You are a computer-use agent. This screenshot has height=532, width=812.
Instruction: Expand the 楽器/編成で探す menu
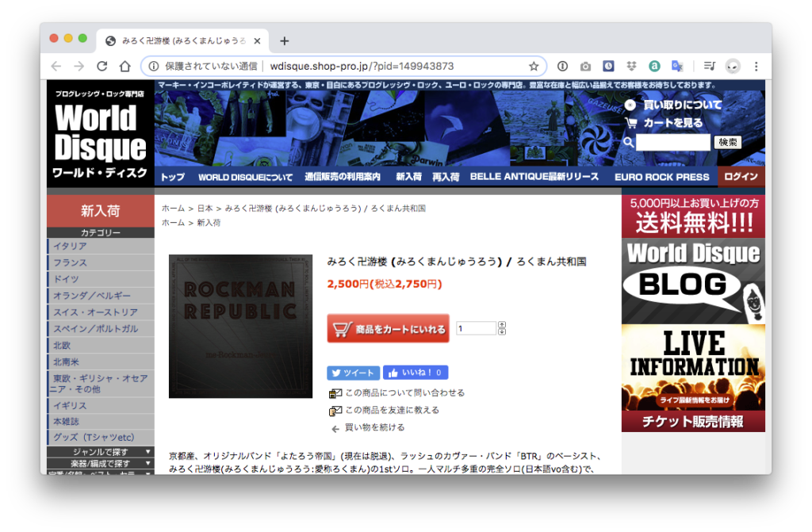(101, 463)
